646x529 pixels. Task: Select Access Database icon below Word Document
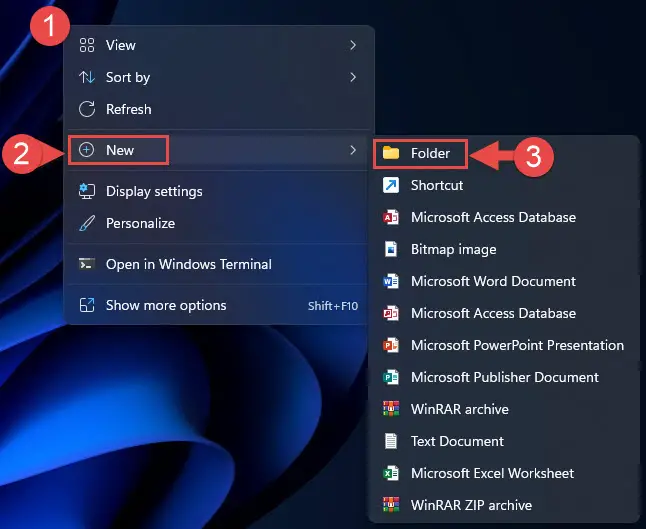(x=391, y=313)
